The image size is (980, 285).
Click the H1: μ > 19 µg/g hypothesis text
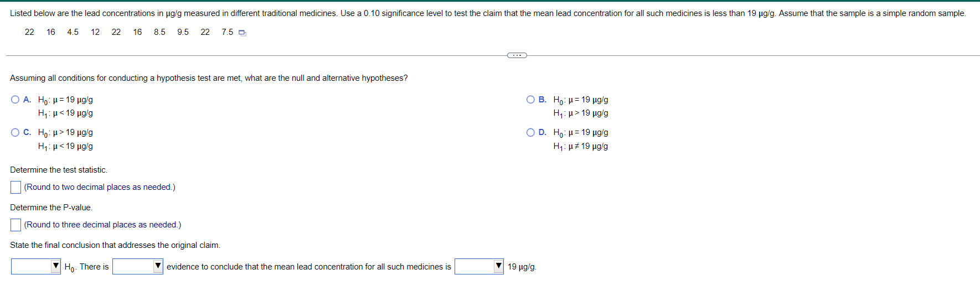tap(580, 113)
